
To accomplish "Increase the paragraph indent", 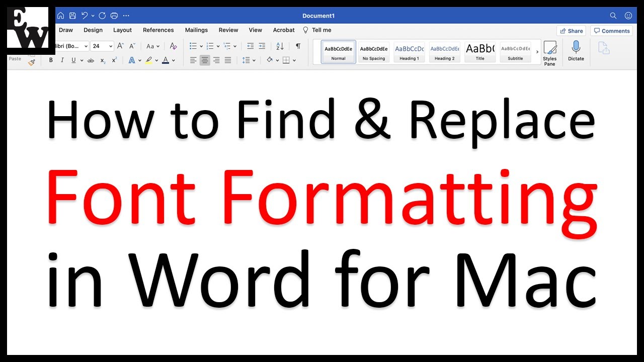I will [x=262, y=46].
